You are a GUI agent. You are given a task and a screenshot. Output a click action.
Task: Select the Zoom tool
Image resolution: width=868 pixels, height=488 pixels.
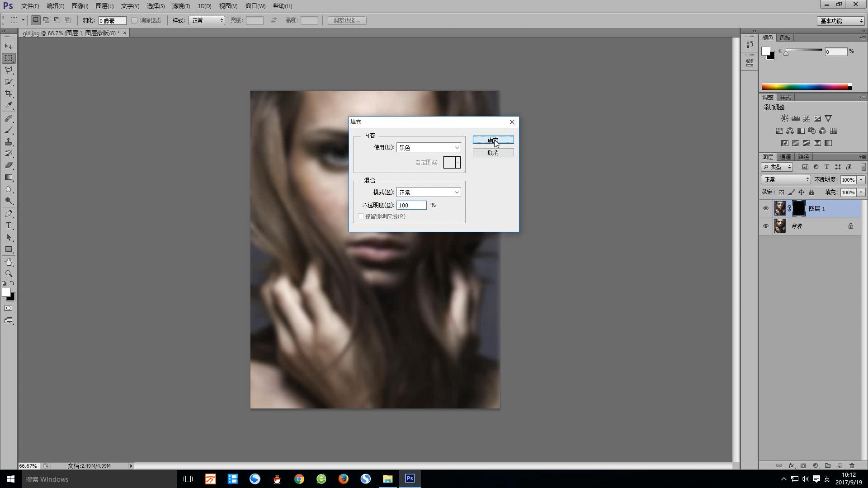pyautogui.click(x=9, y=274)
